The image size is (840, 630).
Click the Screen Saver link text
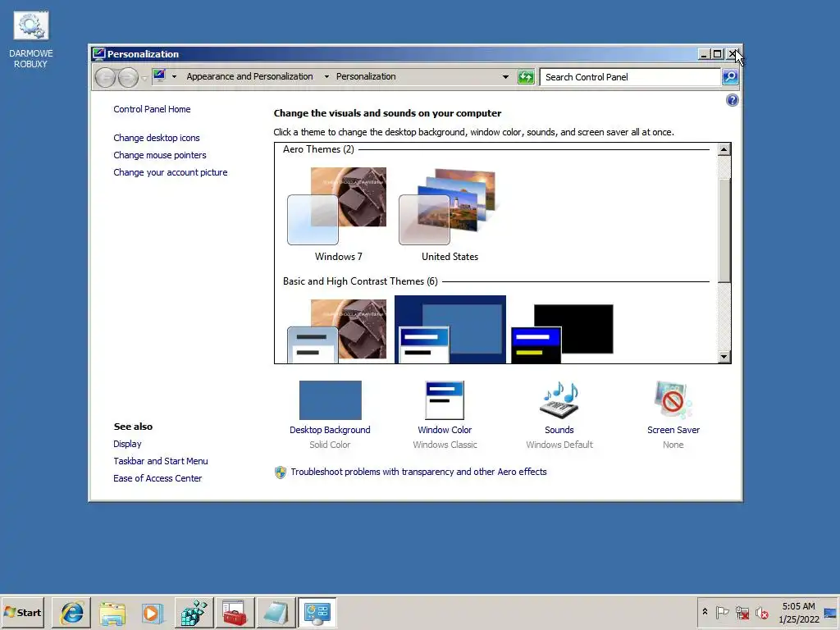pyautogui.click(x=673, y=430)
